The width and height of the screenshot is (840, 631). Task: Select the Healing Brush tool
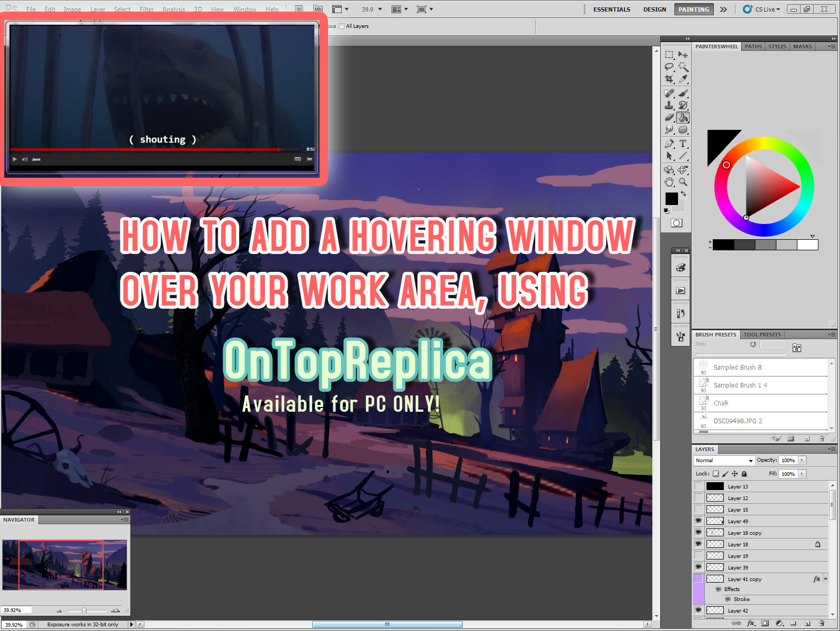click(669, 93)
